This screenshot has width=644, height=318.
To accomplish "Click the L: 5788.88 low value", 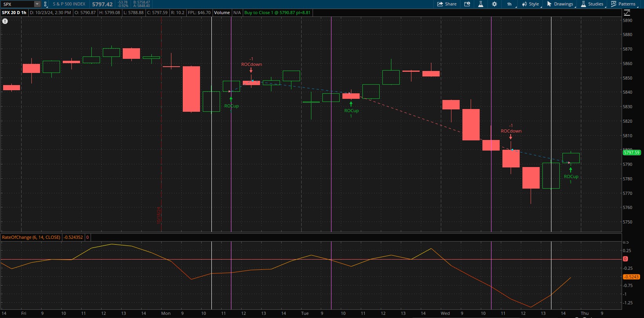I will 134,13.
